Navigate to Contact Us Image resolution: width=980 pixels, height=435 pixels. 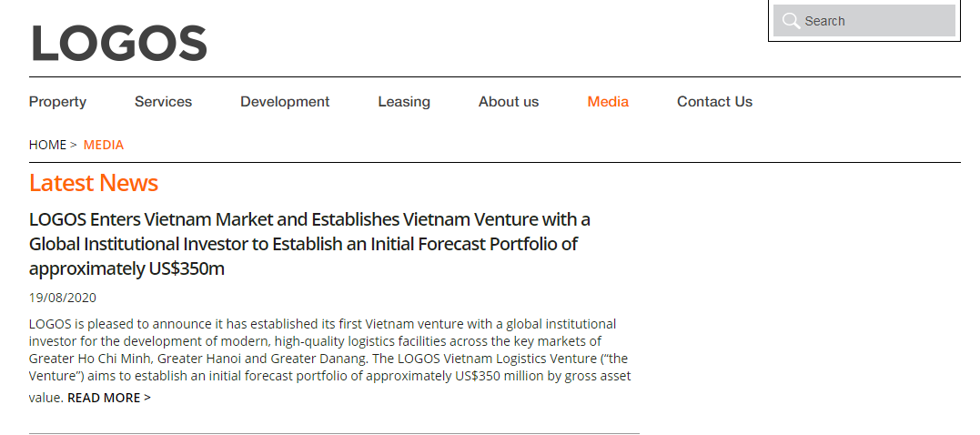(x=714, y=101)
